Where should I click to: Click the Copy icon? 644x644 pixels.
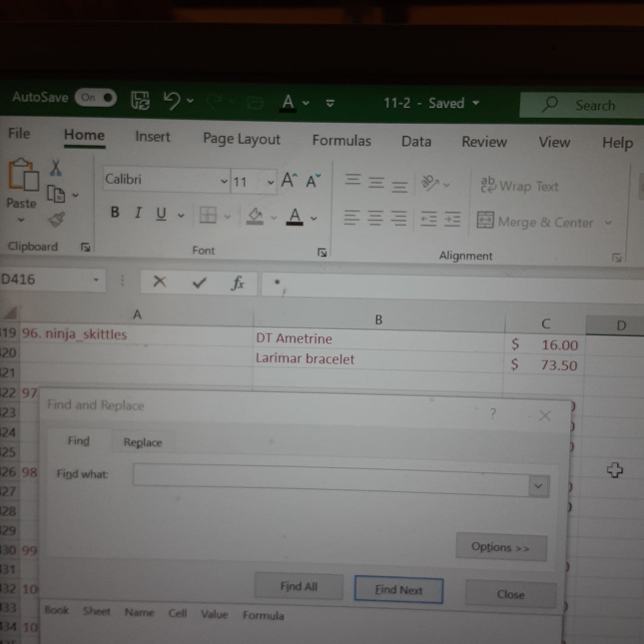tap(56, 194)
